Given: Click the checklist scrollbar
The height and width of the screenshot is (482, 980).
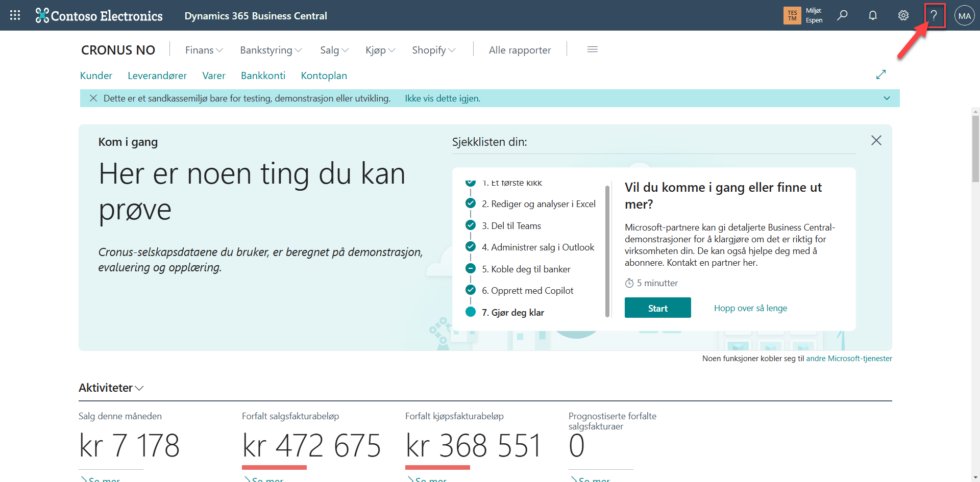Looking at the screenshot, I should click(607, 251).
